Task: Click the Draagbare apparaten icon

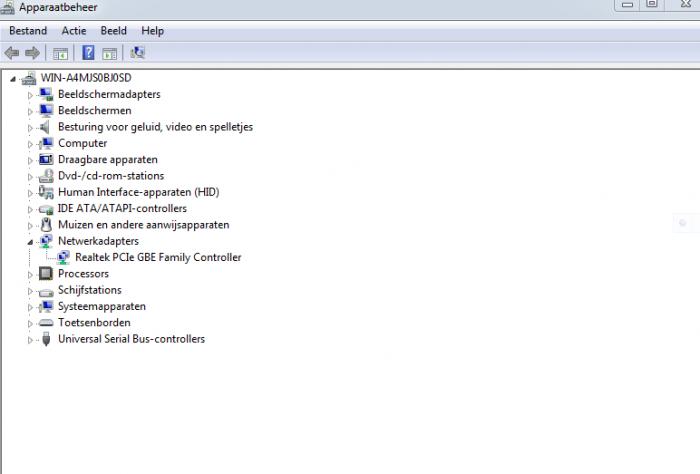Action: tap(46, 159)
